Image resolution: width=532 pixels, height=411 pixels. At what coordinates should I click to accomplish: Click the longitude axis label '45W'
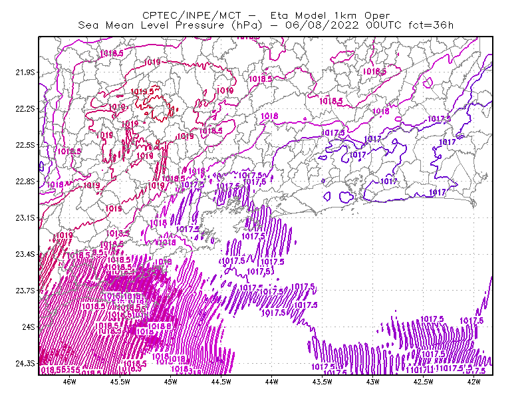pyautogui.click(x=171, y=382)
